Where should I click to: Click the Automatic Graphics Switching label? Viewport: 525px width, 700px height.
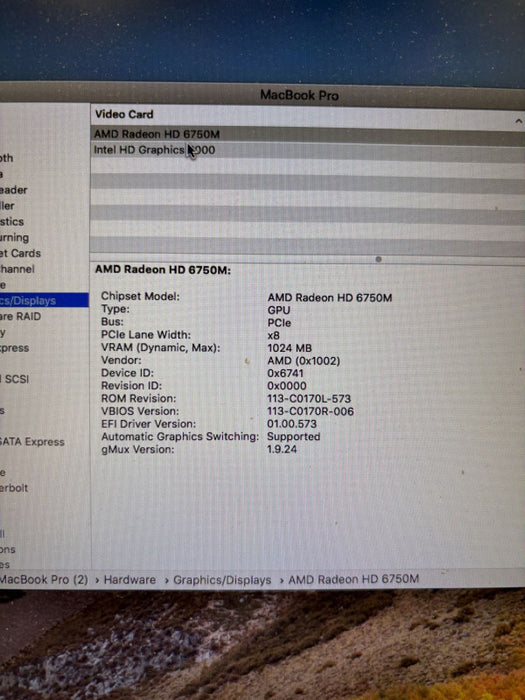point(180,437)
